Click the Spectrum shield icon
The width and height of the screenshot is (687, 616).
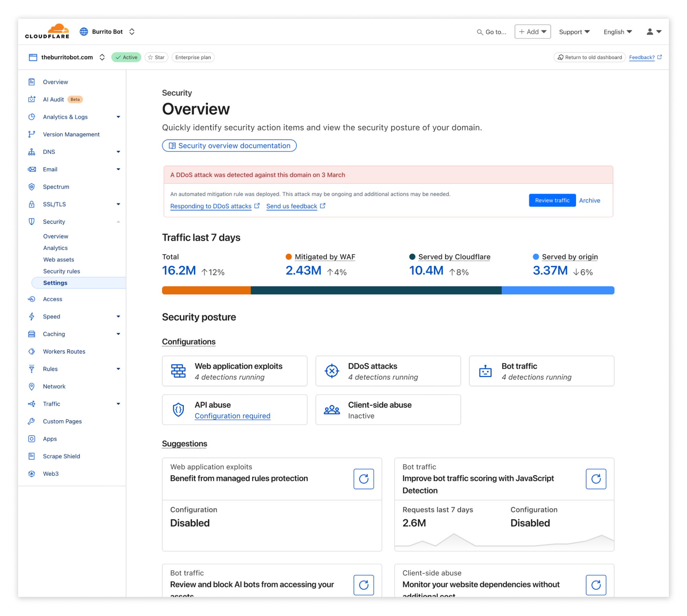(x=32, y=187)
